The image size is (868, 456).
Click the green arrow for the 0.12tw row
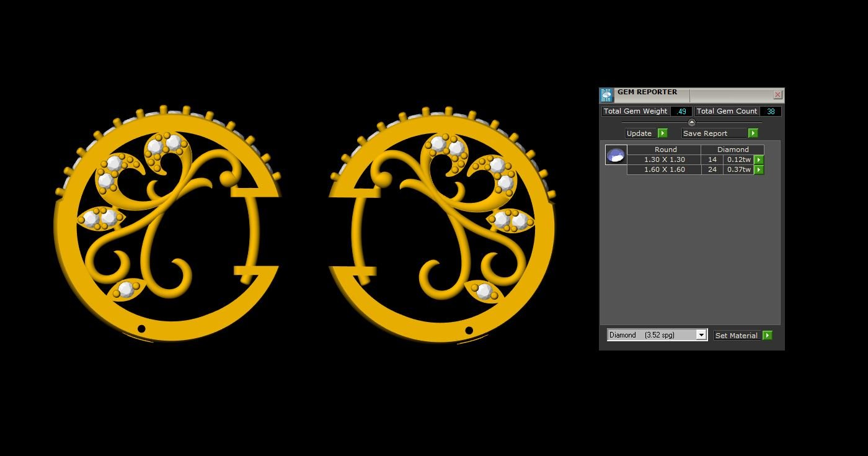(x=758, y=160)
